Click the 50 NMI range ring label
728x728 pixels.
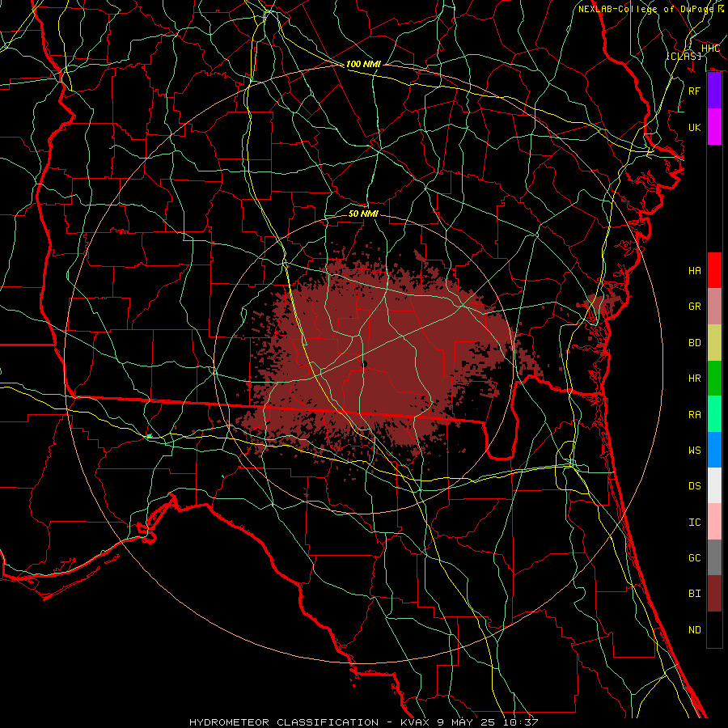click(363, 214)
